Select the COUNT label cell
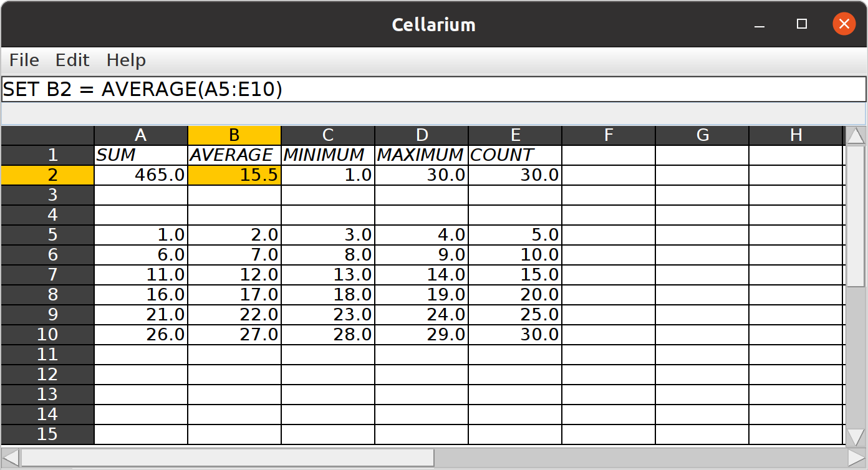Screen dimensions: 868x470 (x=515, y=155)
